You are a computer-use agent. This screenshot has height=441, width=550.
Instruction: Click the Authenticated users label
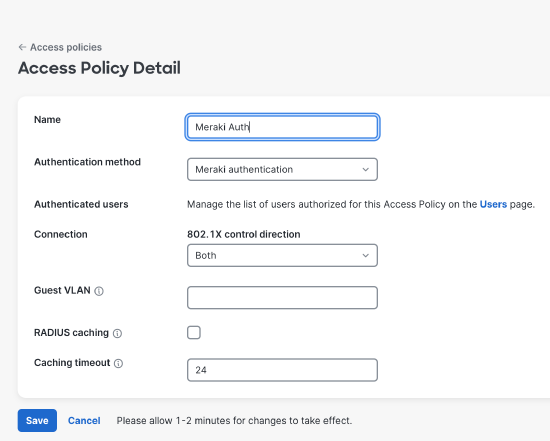[81, 204]
